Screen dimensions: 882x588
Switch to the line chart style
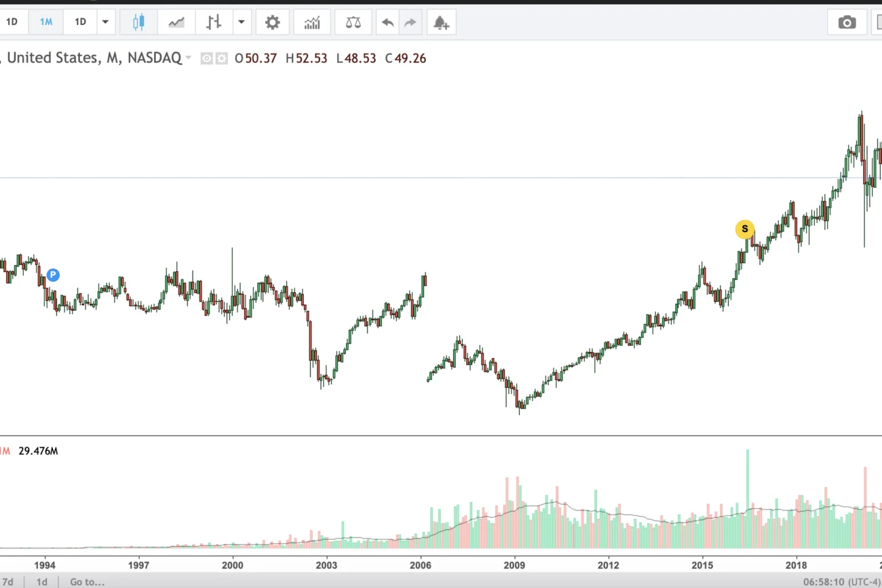pyautogui.click(x=176, y=22)
